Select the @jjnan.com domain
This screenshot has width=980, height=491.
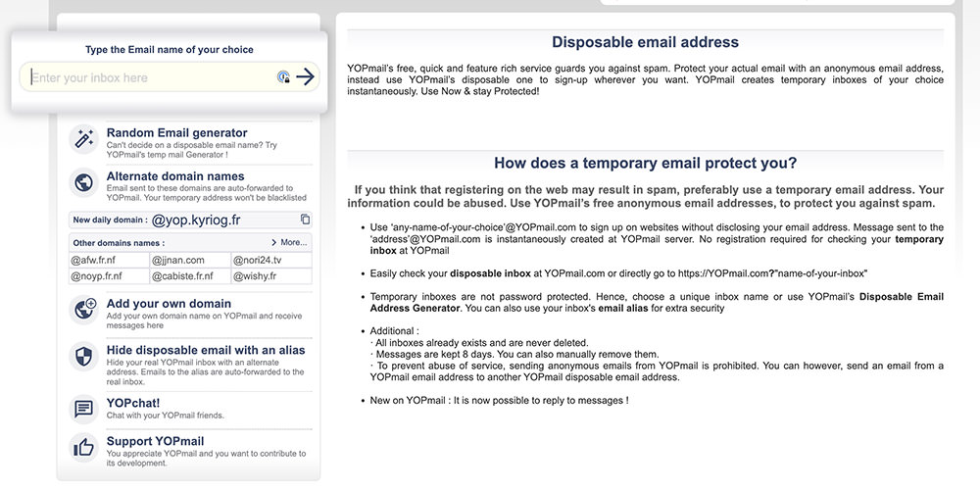tap(190, 260)
